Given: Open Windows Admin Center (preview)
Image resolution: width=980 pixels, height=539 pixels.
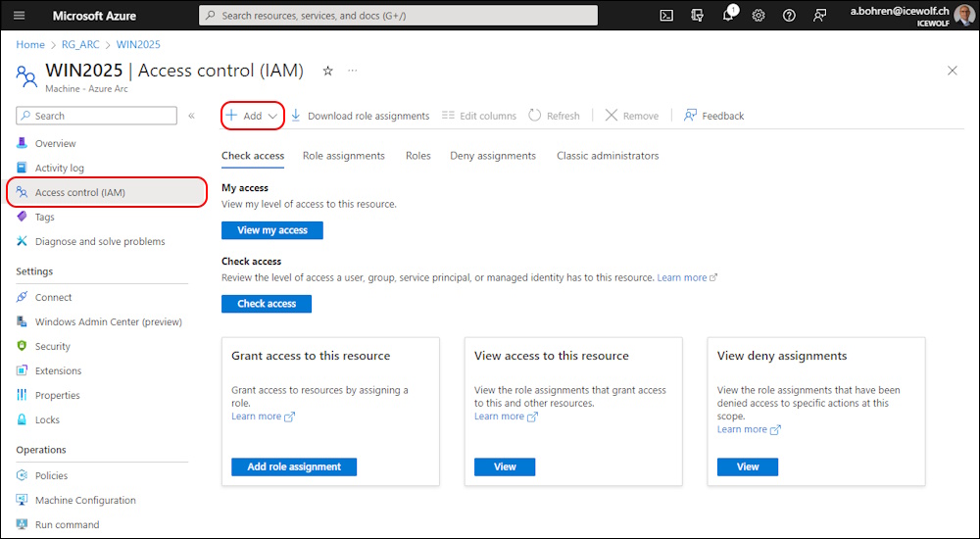Looking at the screenshot, I should 108,321.
